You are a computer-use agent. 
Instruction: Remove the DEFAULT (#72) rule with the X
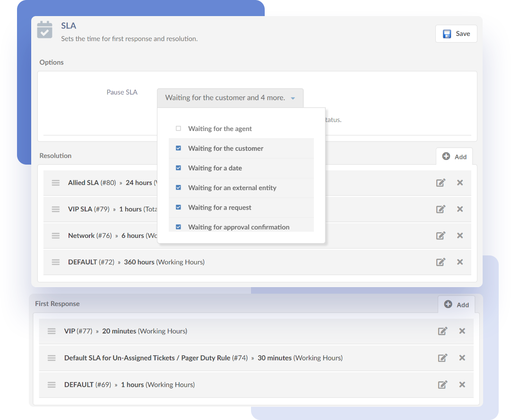coord(460,262)
